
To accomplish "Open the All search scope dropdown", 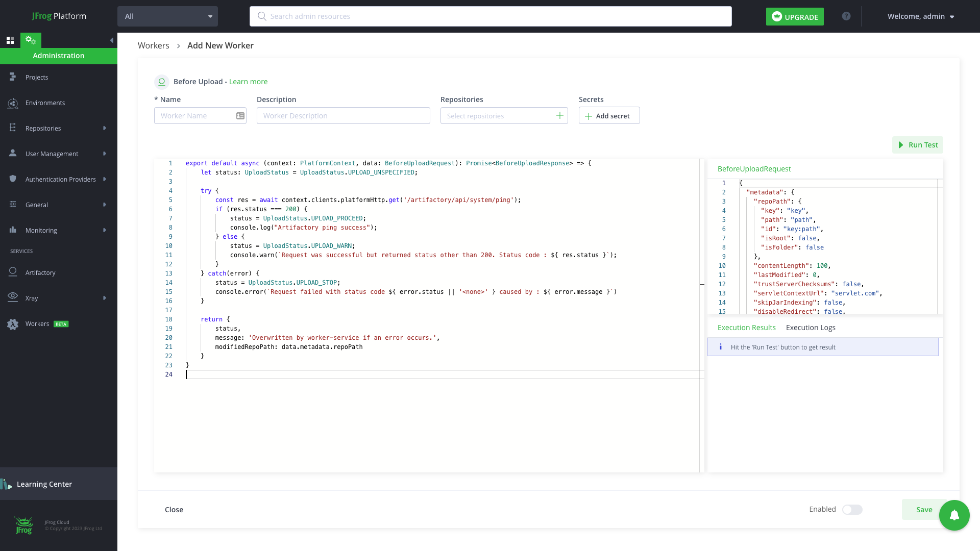I will point(167,16).
